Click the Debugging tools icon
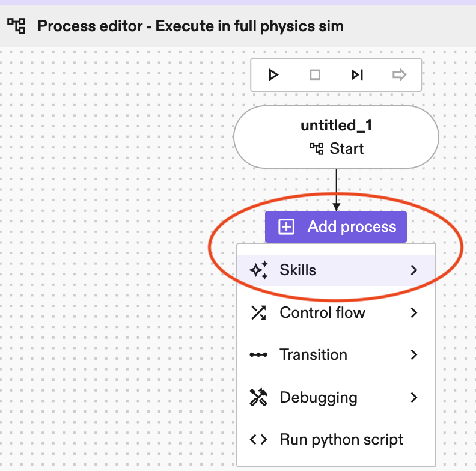Viewport: 476px width, 471px height. click(x=258, y=398)
